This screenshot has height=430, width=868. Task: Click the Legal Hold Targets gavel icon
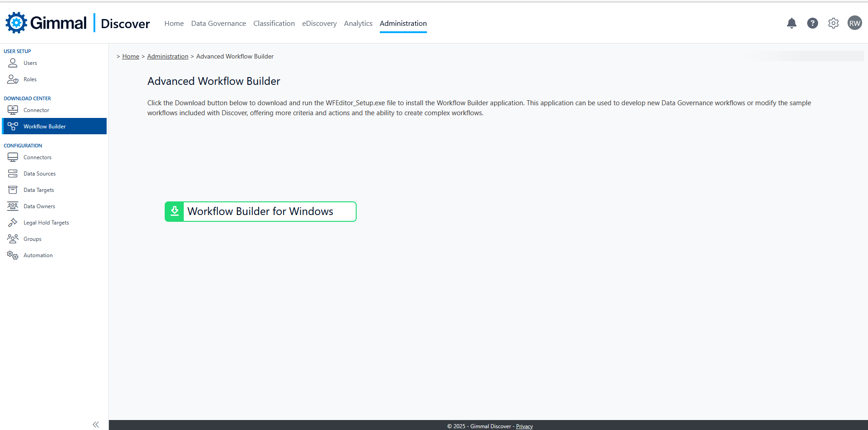(13, 223)
